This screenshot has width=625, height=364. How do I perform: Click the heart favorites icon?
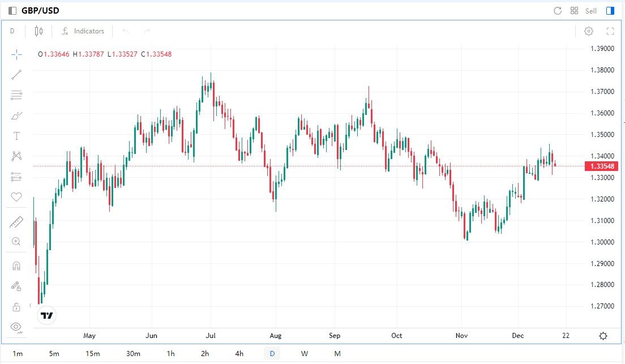pos(16,197)
